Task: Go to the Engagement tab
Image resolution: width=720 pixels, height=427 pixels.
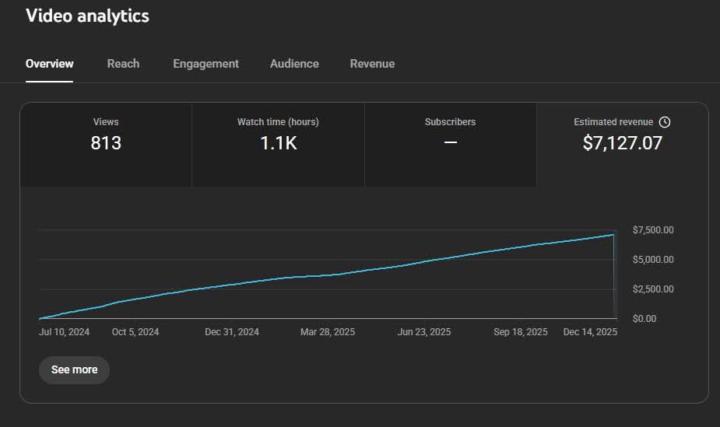Action: point(205,64)
